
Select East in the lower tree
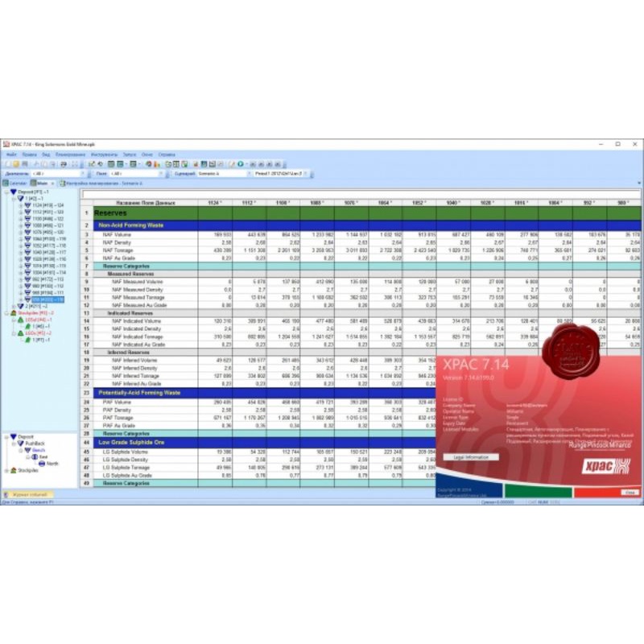tap(43, 456)
